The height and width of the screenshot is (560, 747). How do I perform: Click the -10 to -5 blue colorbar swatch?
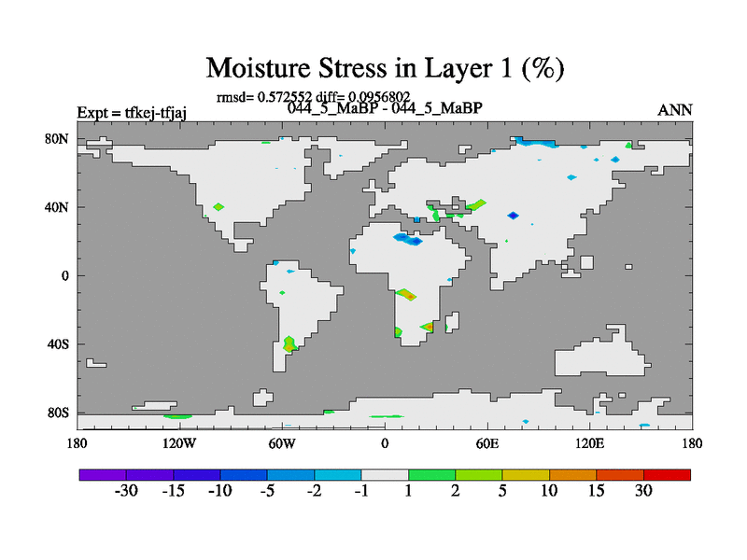[244, 475]
